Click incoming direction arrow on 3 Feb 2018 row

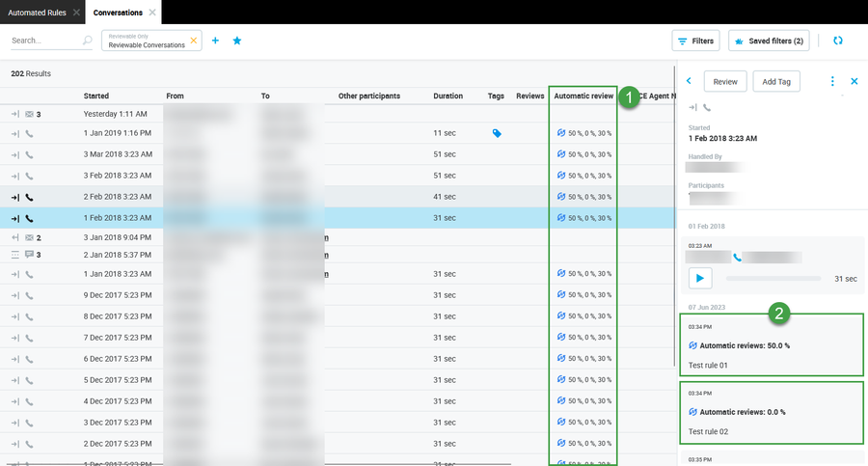click(x=14, y=177)
